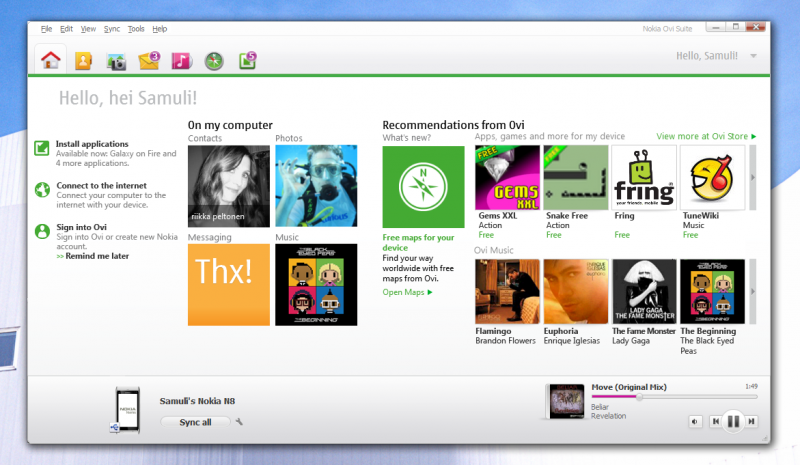Click the Open Maps link

pyautogui.click(x=407, y=292)
